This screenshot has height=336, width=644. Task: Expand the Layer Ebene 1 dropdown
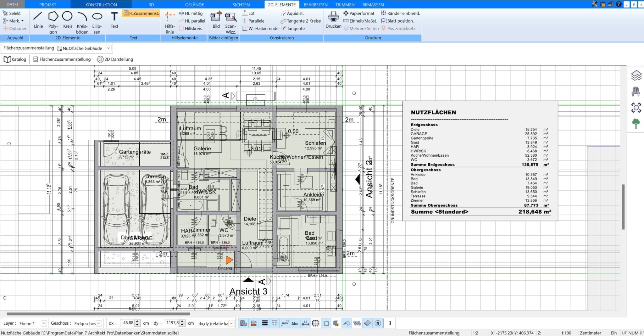click(x=44, y=323)
